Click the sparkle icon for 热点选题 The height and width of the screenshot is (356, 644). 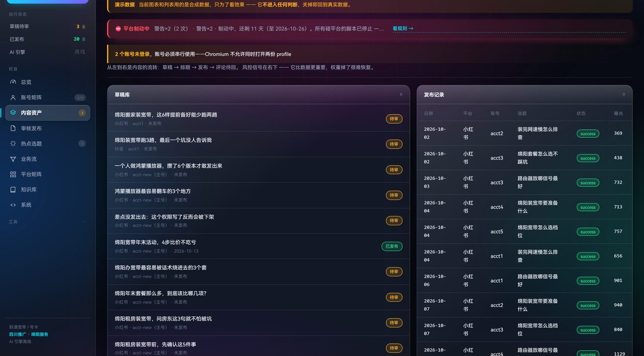pos(13,143)
